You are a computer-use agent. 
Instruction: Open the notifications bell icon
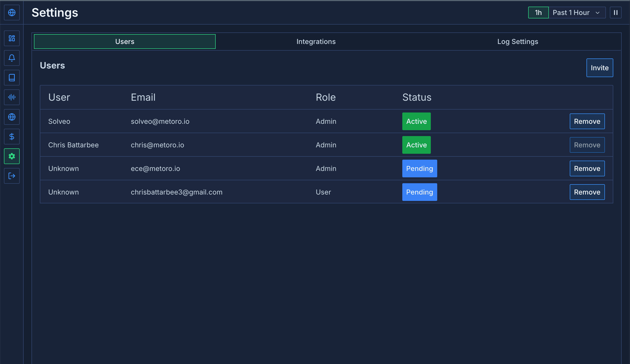tap(12, 58)
